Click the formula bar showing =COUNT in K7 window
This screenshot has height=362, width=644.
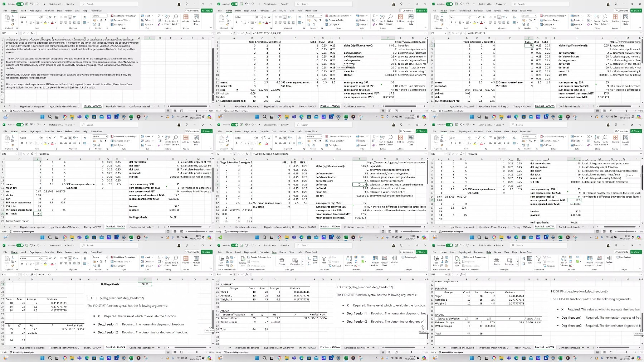pyautogui.click(x=338, y=154)
